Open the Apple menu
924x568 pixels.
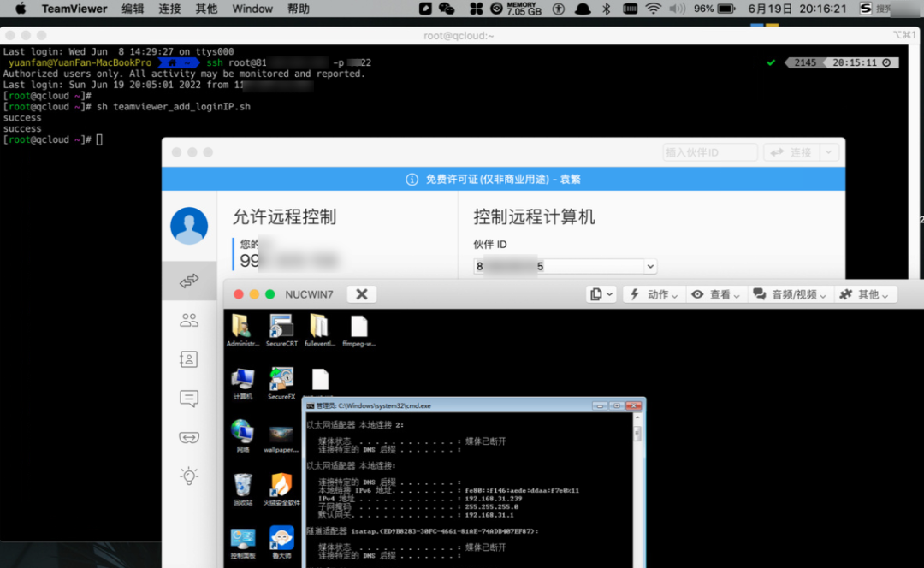20,9
